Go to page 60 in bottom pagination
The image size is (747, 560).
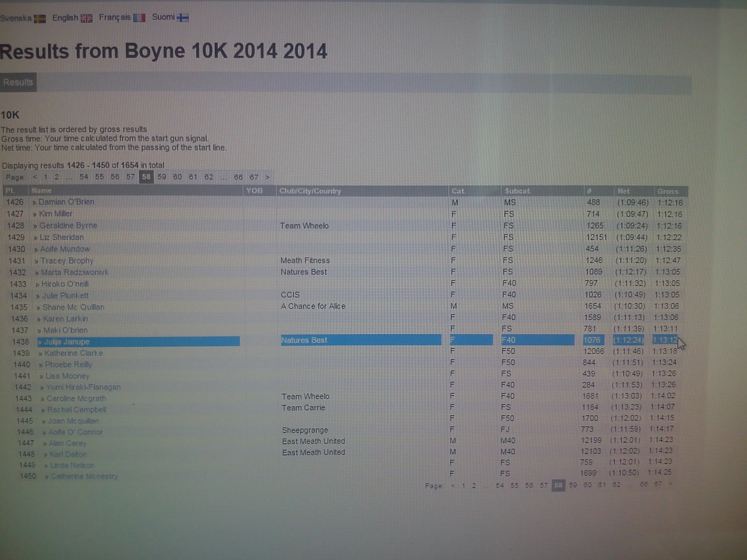587,485
